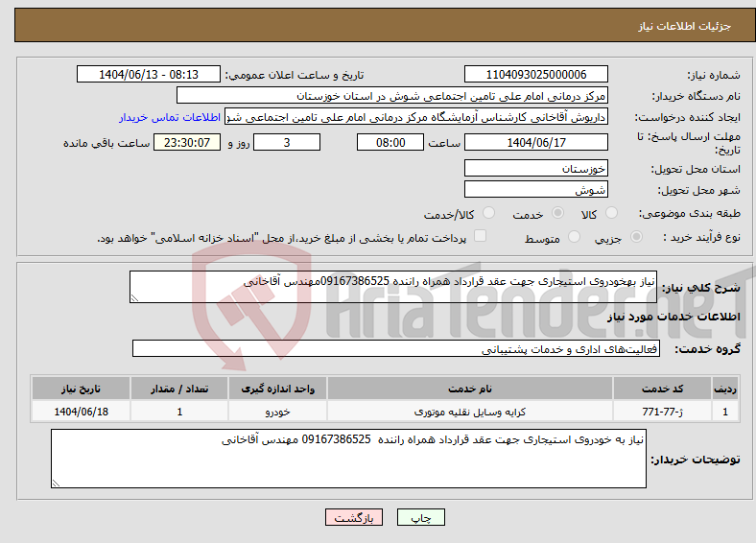Click the delivery city field شوش

pos(536,189)
